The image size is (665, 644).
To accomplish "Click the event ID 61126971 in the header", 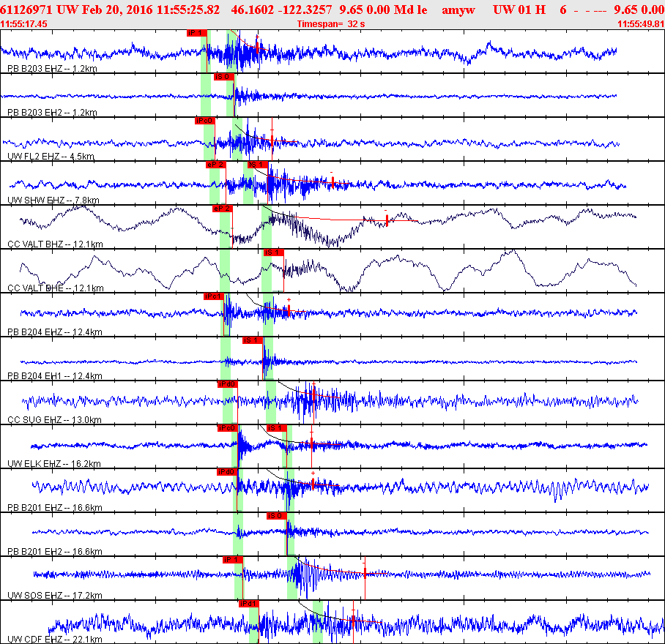I will point(26,10).
